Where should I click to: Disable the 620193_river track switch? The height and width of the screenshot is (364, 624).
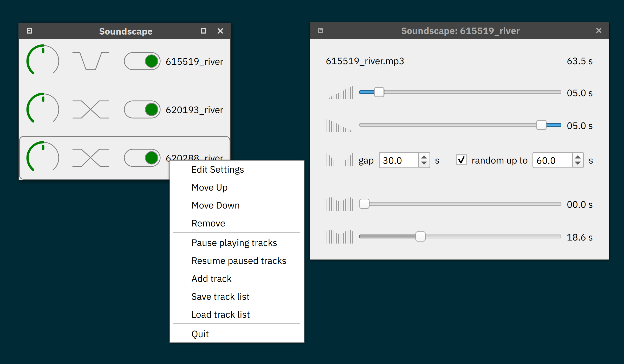point(142,109)
